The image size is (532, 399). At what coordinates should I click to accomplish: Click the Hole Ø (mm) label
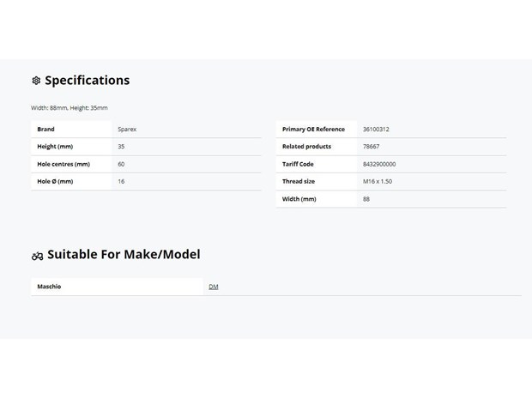click(x=55, y=182)
